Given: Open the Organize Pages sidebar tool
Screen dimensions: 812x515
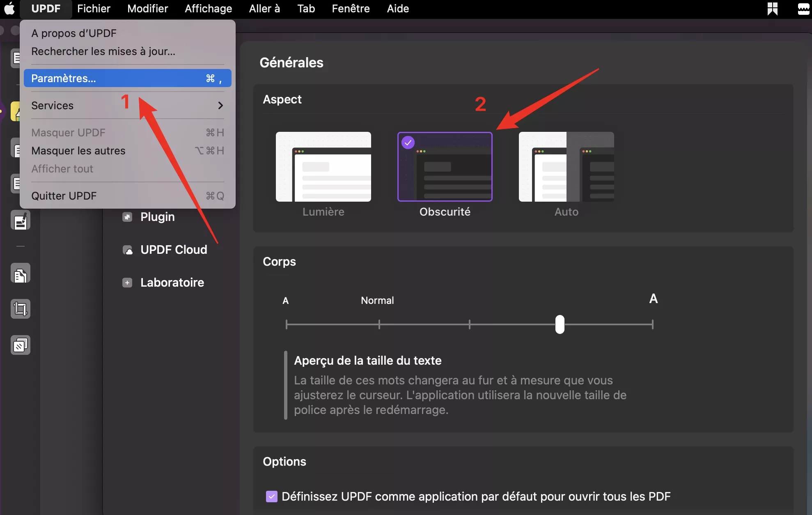Looking at the screenshot, I should (x=21, y=274).
